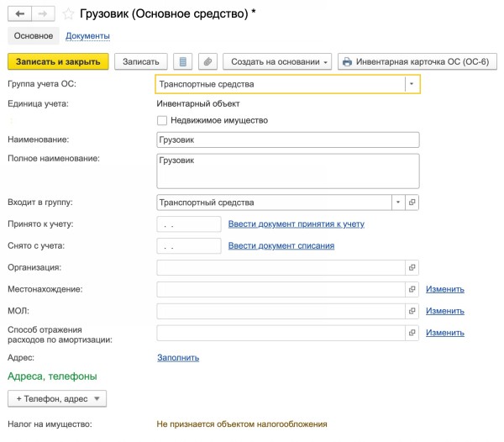Click the report list icon in toolbar
Viewport: 504px width, 442px height.
(184, 62)
